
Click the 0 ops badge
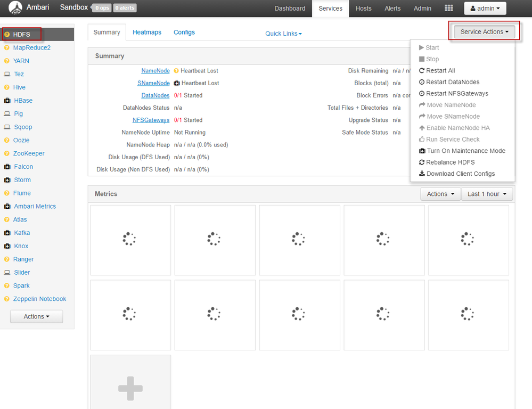[102, 8]
